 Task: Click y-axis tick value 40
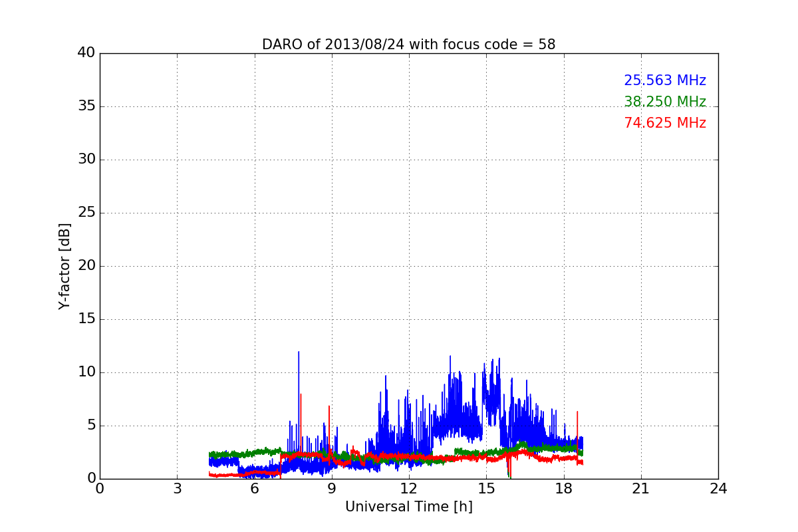86,53
